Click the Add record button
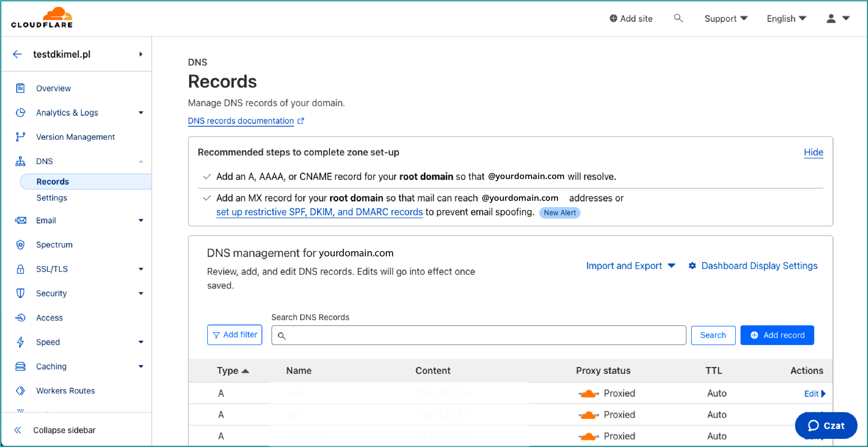The image size is (868, 447). point(777,335)
